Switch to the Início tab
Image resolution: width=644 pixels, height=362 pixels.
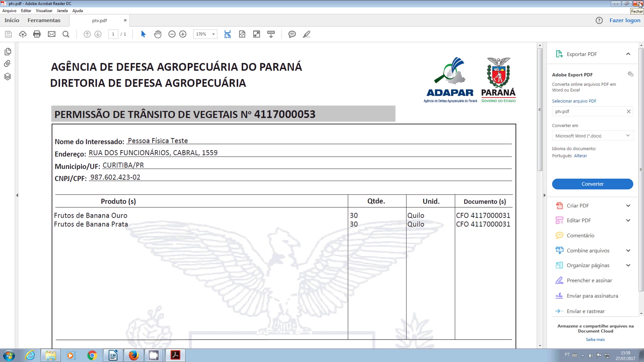(12, 20)
